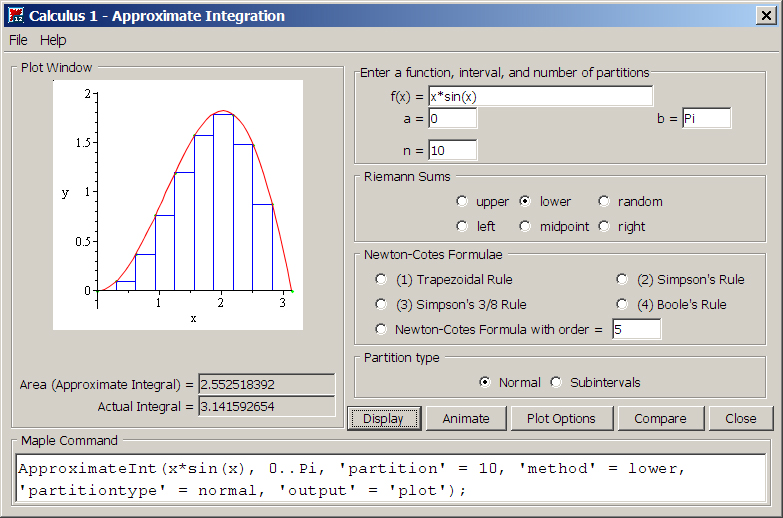Select the left Riemann sum radio button
Viewport: 783px width, 518px height.
[x=462, y=227]
